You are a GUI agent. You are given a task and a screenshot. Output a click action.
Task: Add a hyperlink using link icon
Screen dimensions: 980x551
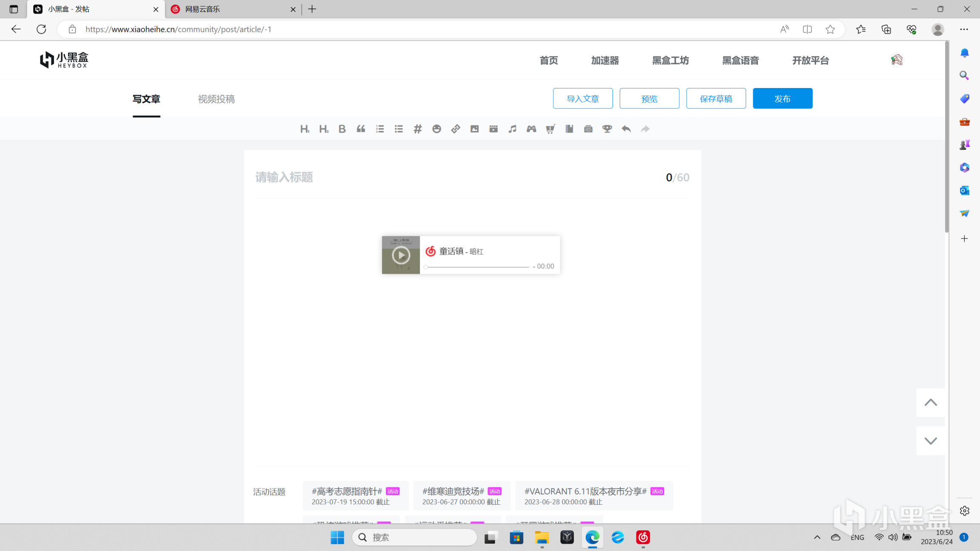point(456,129)
